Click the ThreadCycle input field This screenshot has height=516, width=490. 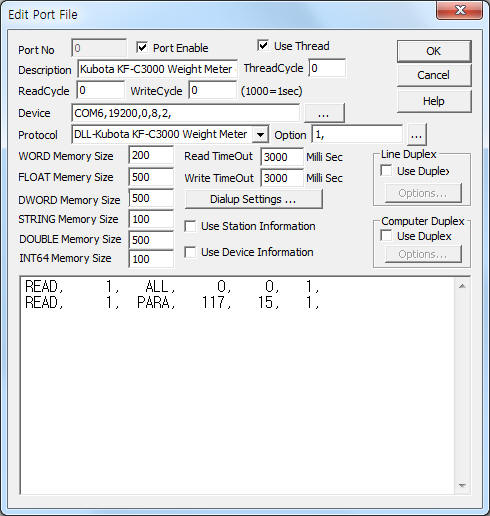click(327, 68)
